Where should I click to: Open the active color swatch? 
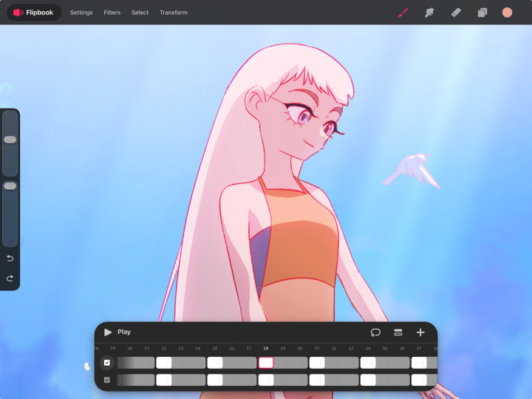(x=507, y=13)
